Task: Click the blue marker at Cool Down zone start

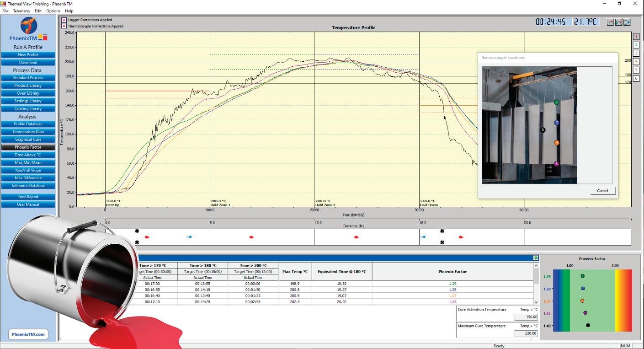Action: click(423, 237)
